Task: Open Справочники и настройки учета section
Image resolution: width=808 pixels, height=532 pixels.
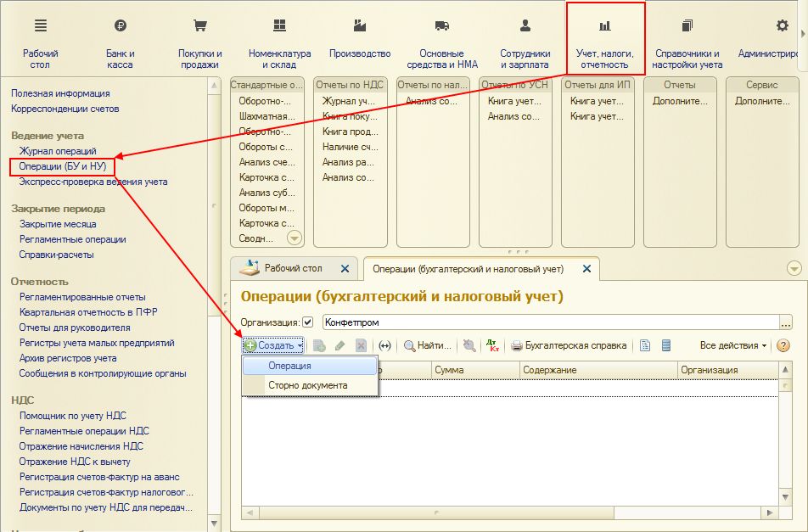Action: point(687,43)
